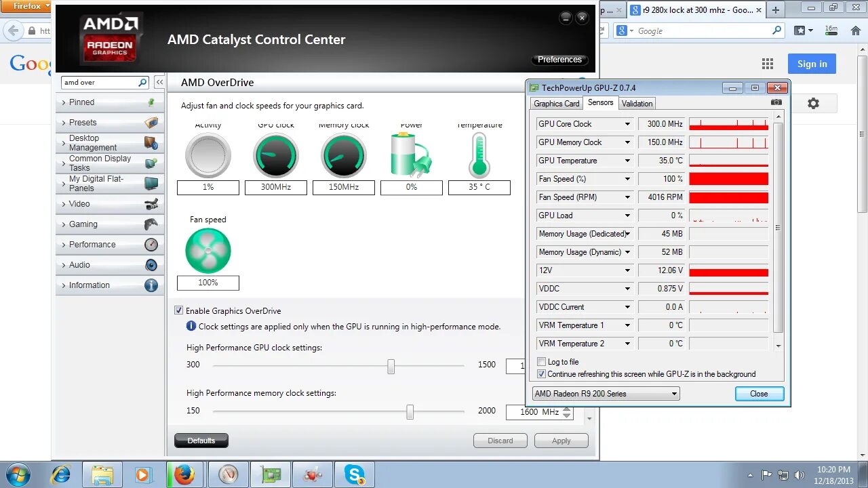Open Internet Explorer from taskbar
Image resolution: width=868 pixels, height=488 pixels.
pos(60,474)
